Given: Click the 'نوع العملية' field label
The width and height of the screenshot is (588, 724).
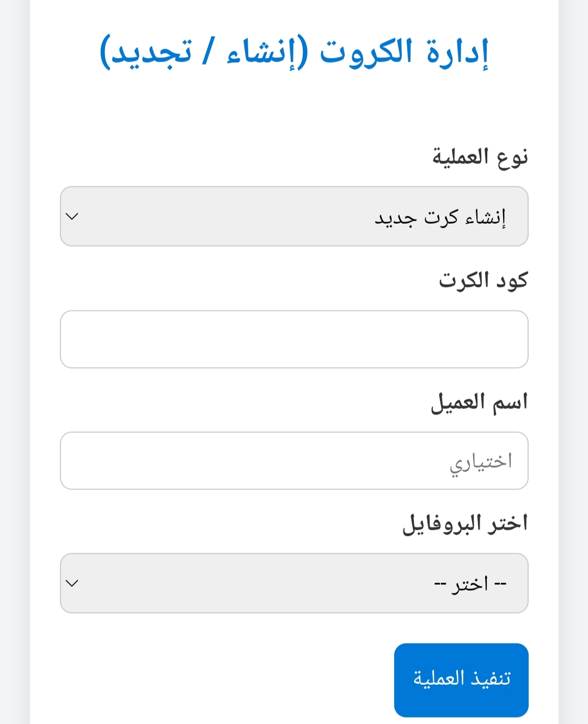Looking at the screenshot, I should click(480, 157).
